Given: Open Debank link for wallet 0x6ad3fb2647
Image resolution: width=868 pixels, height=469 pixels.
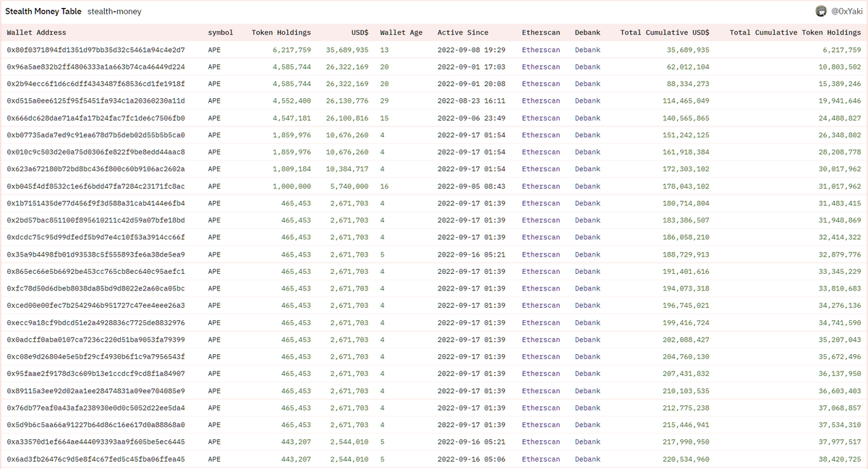Looking at the screenshot, I should pos(587,459).
